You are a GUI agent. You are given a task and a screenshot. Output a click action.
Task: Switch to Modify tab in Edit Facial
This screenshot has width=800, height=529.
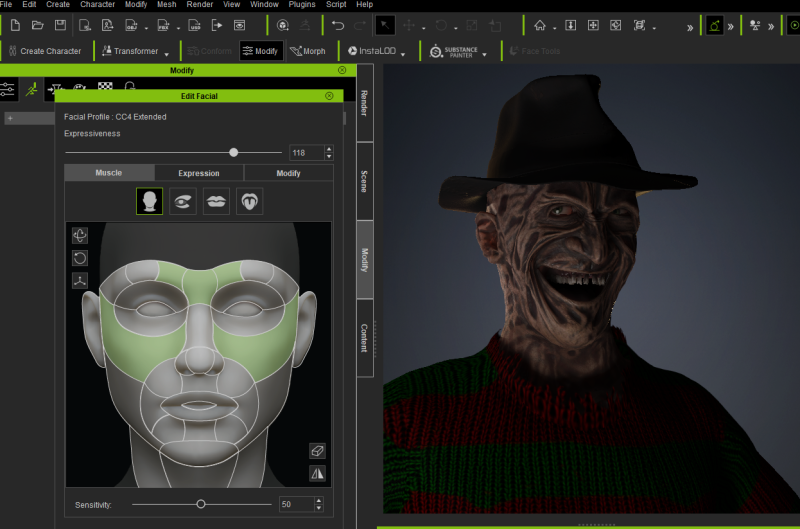pyautogui.click(x=289, y=173)
